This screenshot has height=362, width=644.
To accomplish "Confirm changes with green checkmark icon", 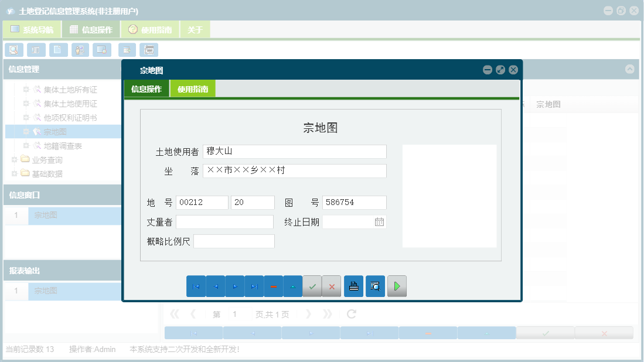I will point(312,286).
